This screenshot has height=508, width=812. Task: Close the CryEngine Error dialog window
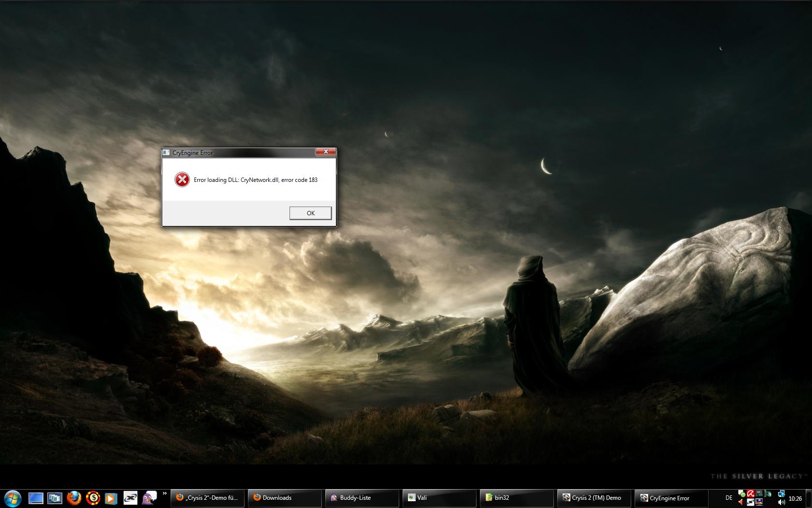(x=326, y=152)
